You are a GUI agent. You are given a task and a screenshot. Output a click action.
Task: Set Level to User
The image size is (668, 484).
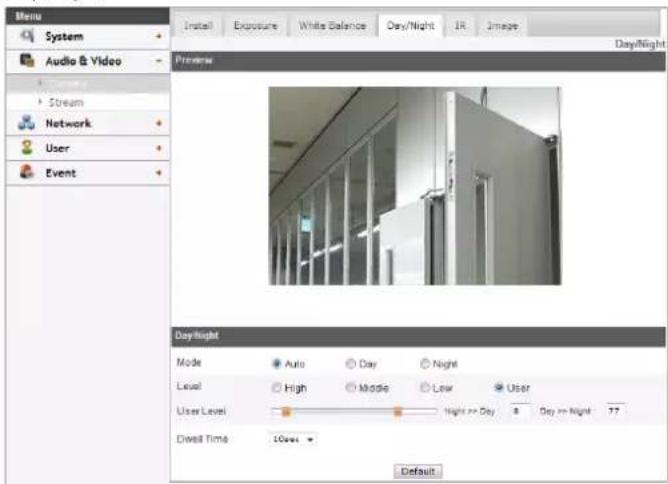[498, 387]
